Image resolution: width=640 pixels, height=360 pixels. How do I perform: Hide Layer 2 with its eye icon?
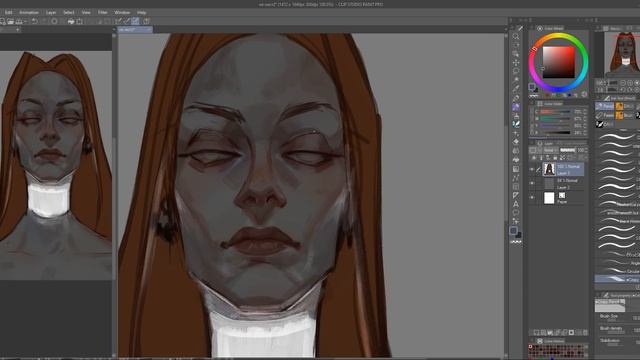click(532, 183)
